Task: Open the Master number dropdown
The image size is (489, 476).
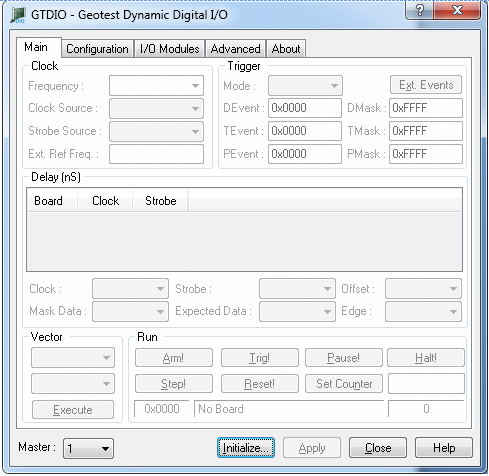Action: [x=88, y=448]
